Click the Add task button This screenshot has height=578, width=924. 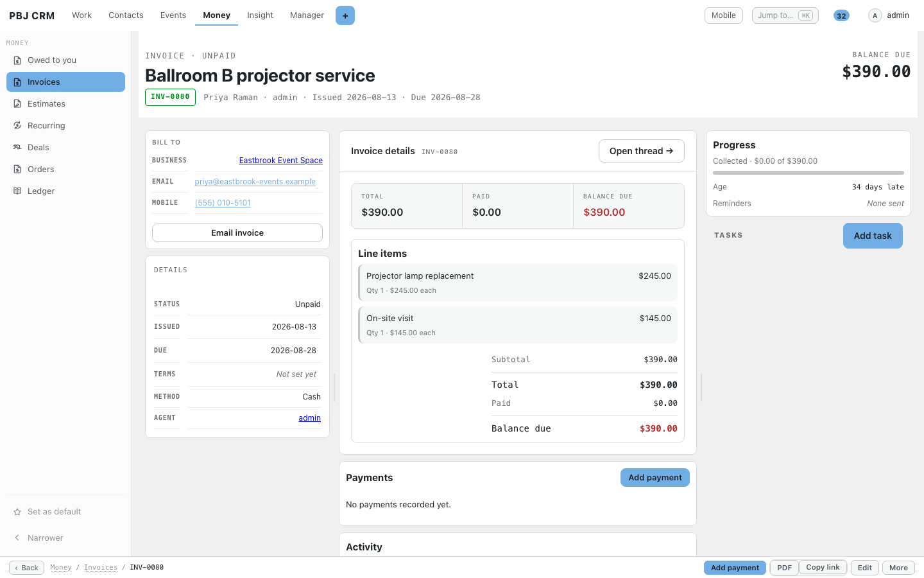pos(873,236)
